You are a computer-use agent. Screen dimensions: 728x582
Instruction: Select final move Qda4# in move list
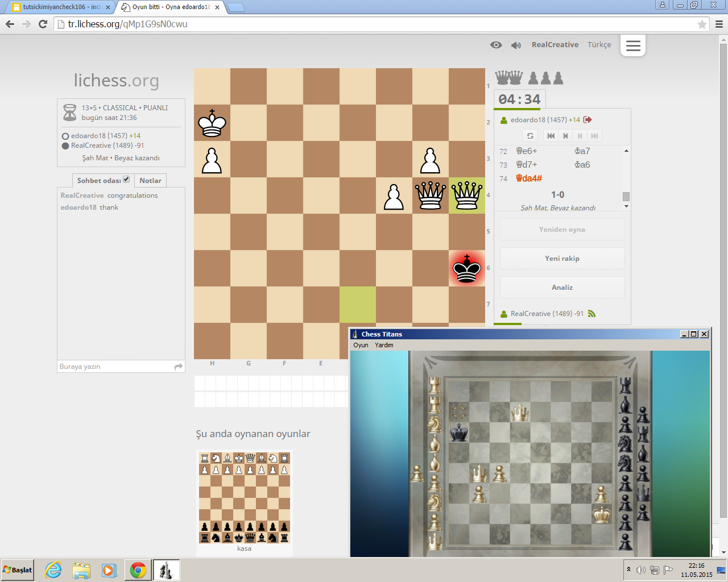click(x=529, y=178)
